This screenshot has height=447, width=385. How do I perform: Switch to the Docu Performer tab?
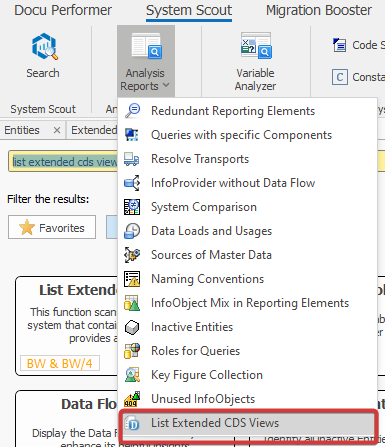coord(63,10)
